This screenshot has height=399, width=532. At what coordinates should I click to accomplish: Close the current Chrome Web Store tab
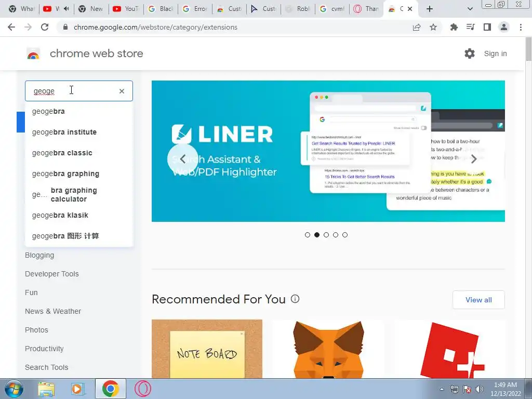[x=410, y=9]
